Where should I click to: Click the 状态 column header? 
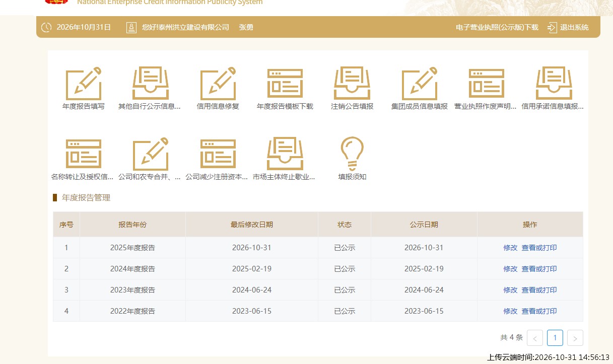pos(345,225)
